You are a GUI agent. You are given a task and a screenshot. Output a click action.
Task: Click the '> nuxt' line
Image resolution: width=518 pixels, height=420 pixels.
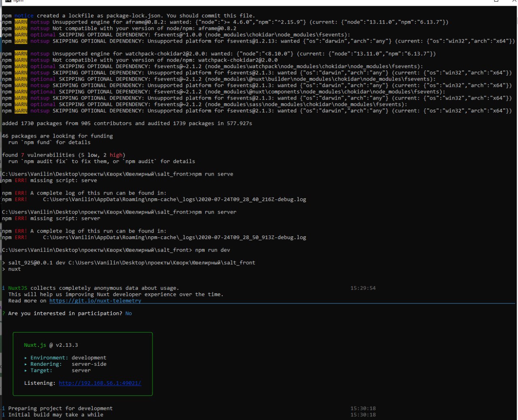[x=11, y=269]
